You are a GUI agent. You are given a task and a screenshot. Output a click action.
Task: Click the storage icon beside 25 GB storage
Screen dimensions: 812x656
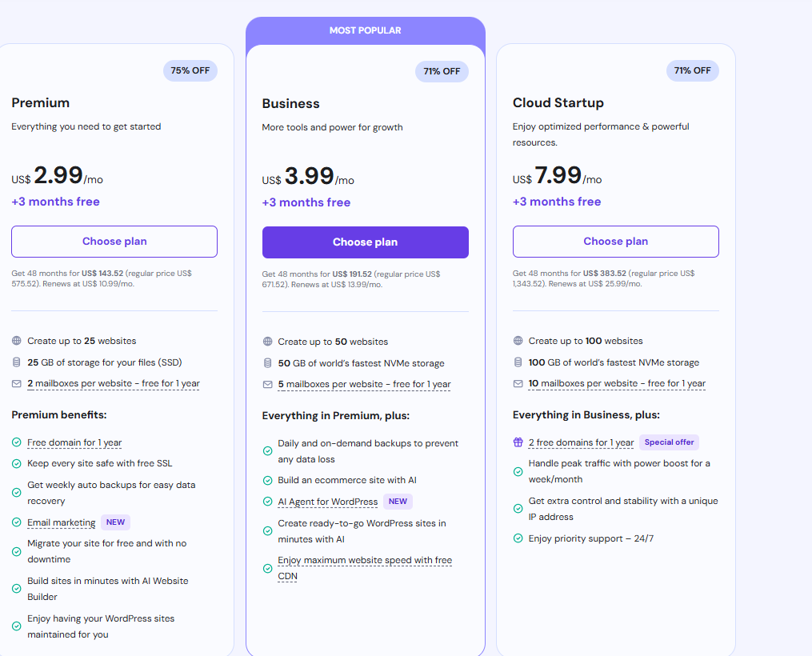click(17, 362)
